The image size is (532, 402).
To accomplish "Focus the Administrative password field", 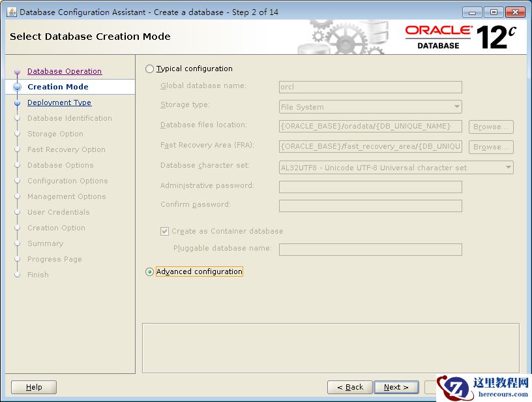I will tap(370, 187).
